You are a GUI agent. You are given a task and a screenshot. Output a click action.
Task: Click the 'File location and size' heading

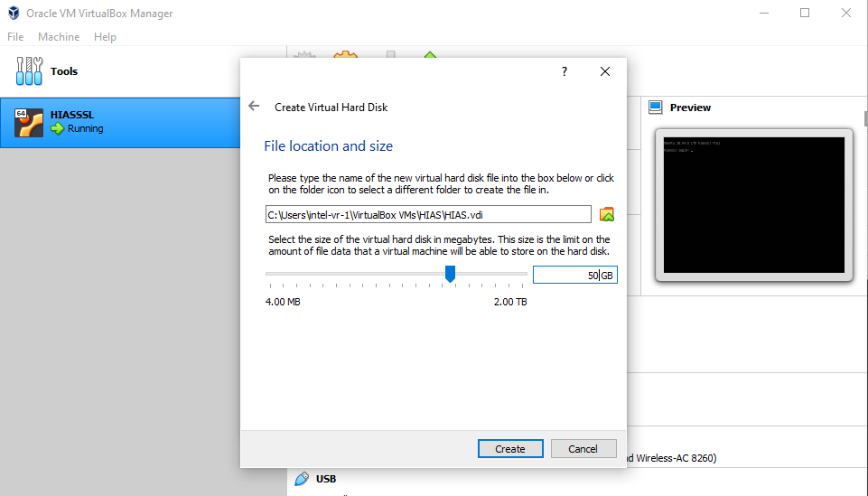[x=328, y=145]
